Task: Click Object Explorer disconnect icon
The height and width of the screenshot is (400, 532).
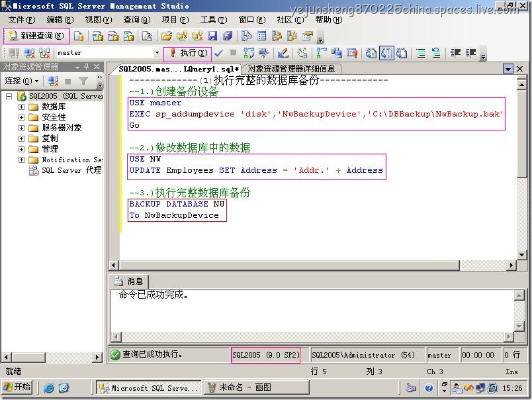Action: [53, 81]
